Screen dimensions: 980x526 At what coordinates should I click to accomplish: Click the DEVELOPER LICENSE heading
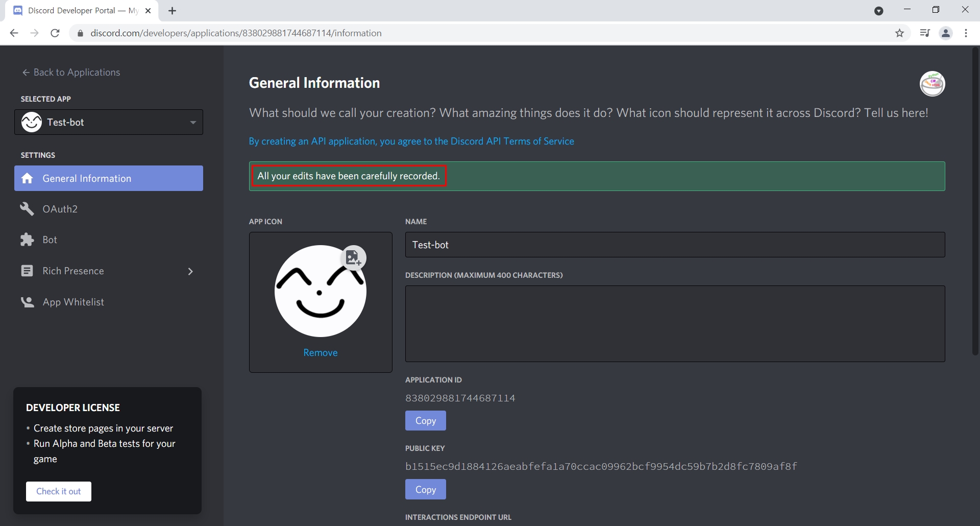pos(73,408)
